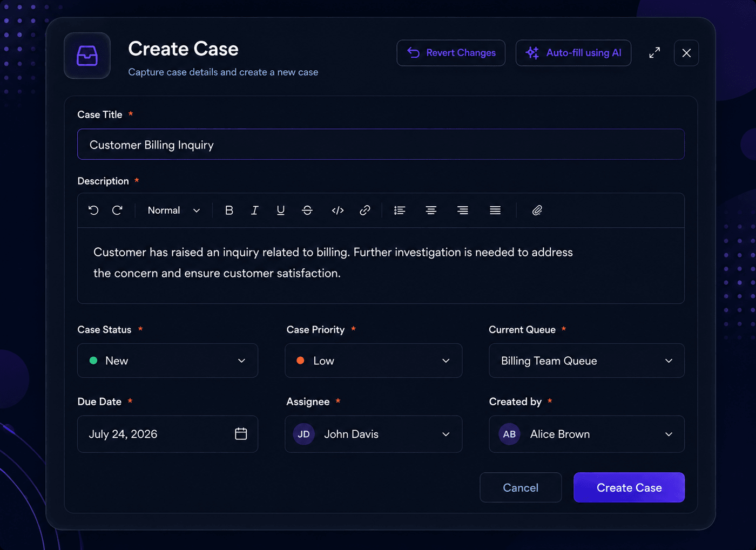Right align the description text
Viewport: 756px width, 550px height.
click(463, 211)
